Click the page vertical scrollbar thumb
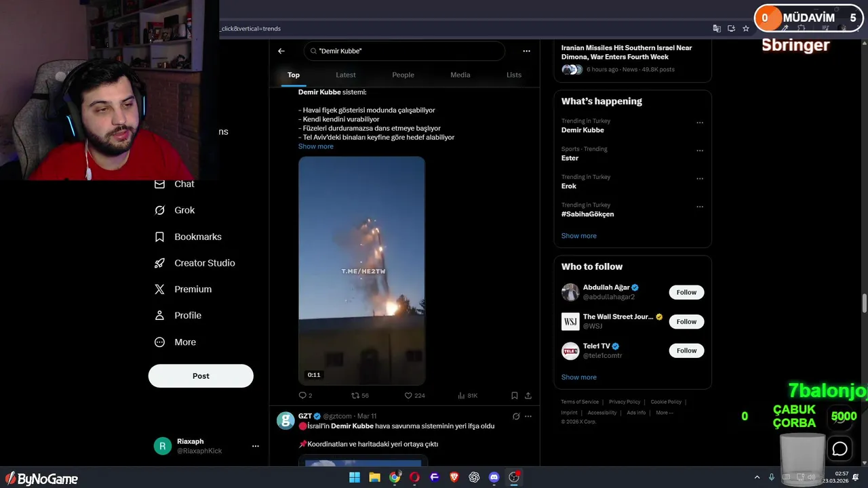Image resolution: width=868 pixels, height=488 pixels. [x=864, y=304]
